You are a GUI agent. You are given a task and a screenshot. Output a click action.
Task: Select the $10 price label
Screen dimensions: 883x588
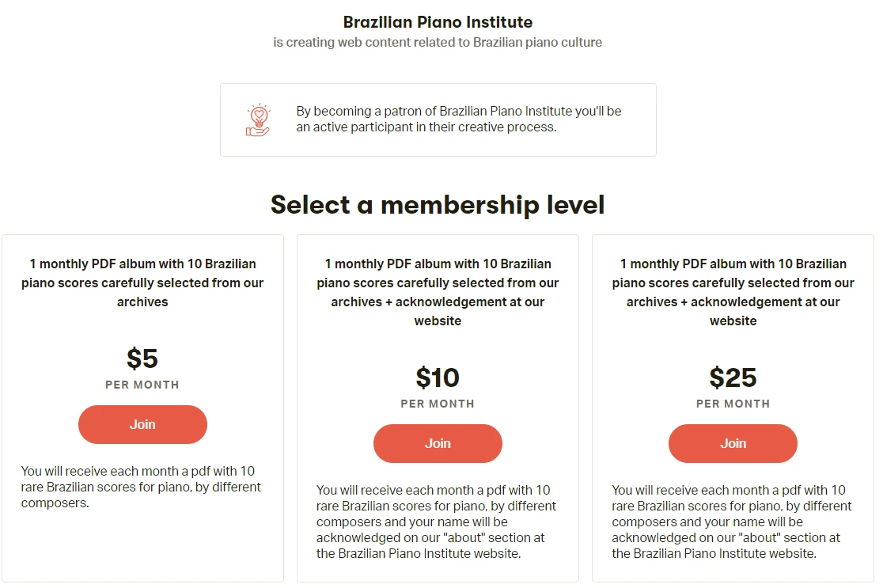tap(438, 377)
